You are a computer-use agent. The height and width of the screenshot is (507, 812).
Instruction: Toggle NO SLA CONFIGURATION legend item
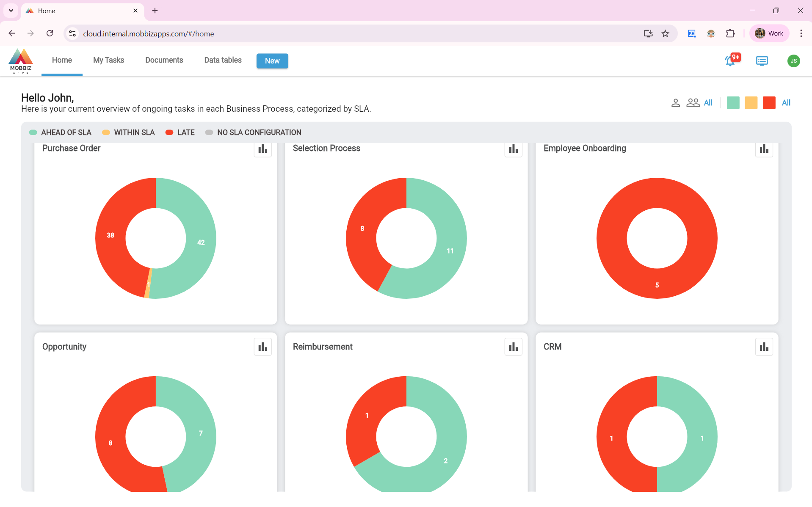click(x=253, y=132)
